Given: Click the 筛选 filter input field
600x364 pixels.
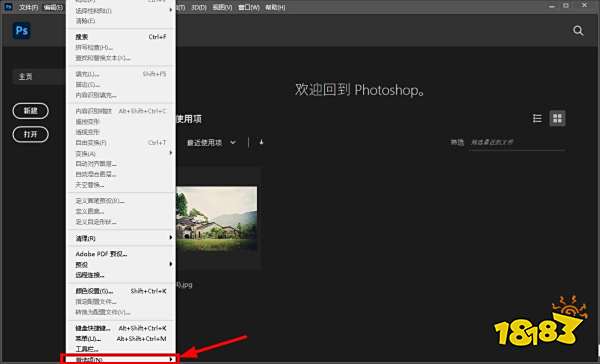Looking at the screenshot, I should [x=517, y=142].
